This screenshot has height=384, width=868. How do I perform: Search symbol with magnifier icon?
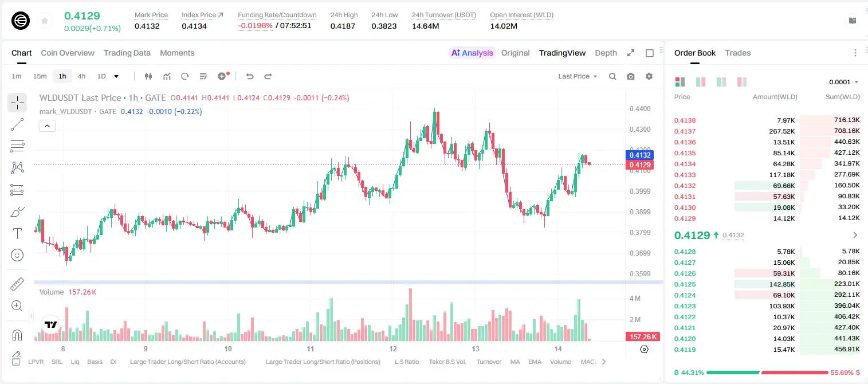(x=612, y=76)
